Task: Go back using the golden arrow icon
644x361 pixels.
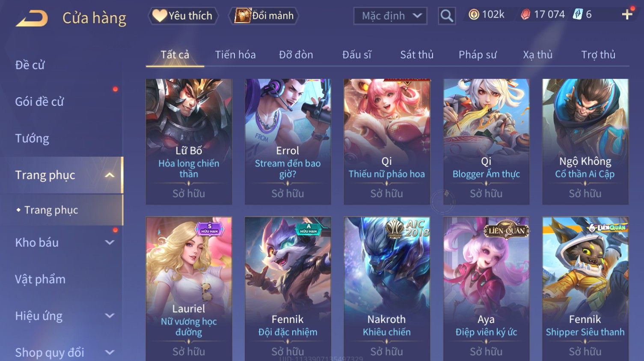Action: [x=32, y=18]
